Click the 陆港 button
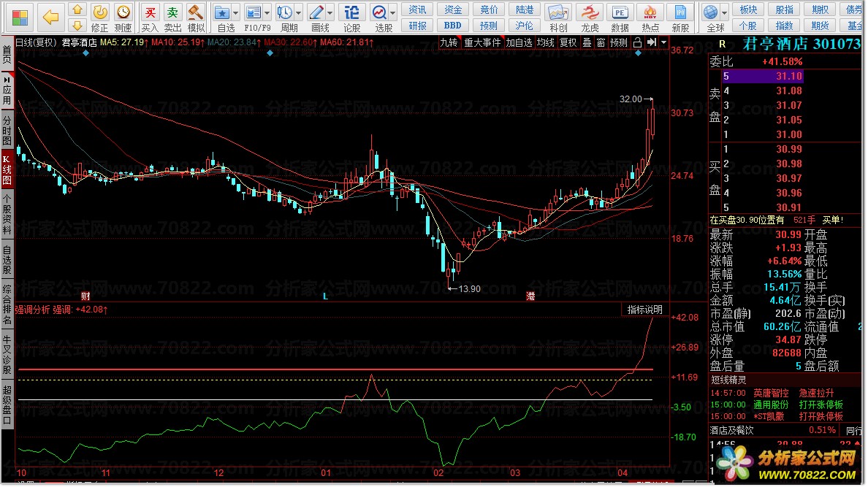868x487 pixels. pos(524,9)
